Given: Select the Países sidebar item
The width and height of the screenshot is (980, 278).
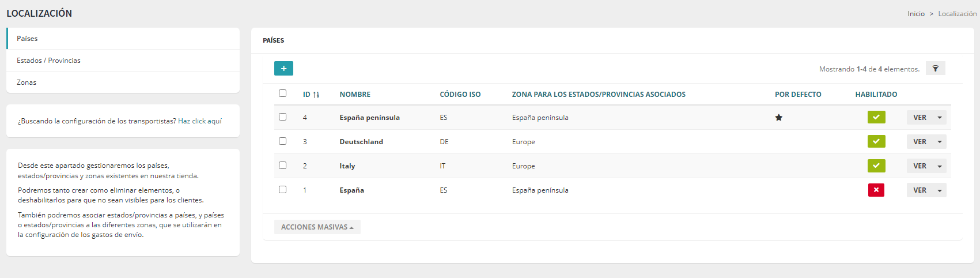Looking at the screenshot, I should 27,39.
